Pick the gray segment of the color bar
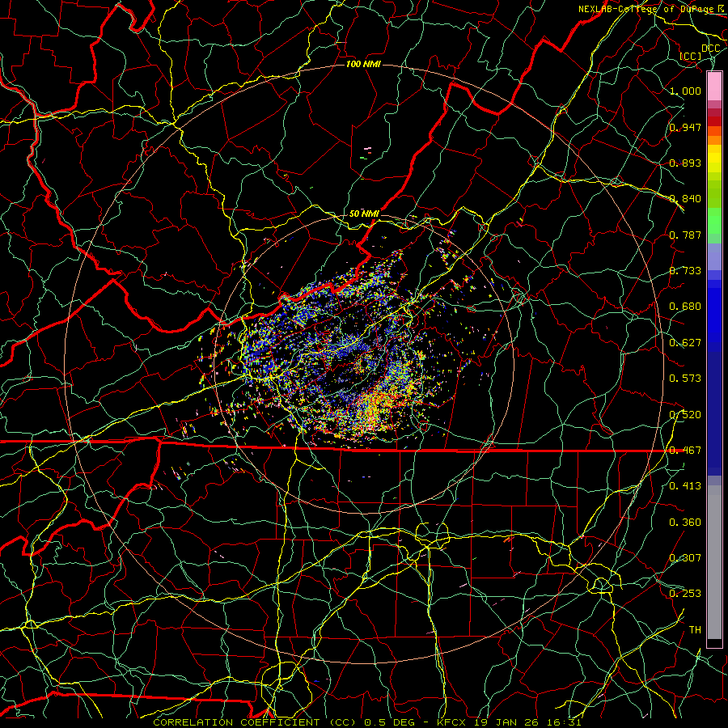 coord(714,562)
